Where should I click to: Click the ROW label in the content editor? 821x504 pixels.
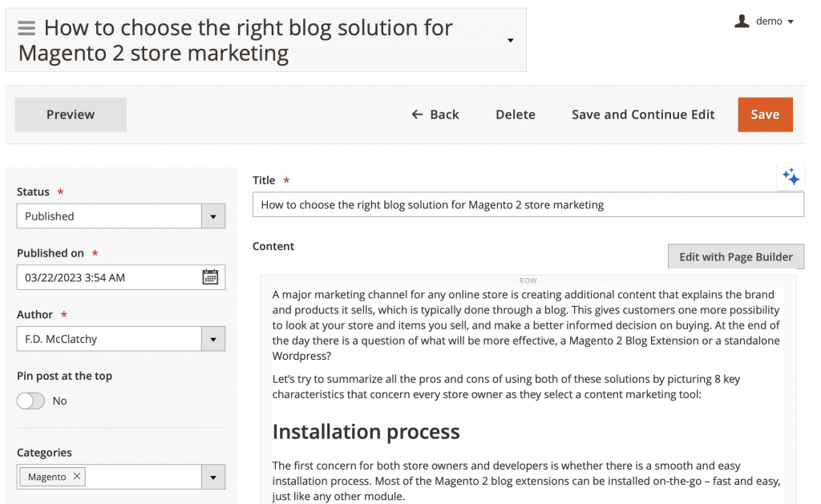click(528, 280)
